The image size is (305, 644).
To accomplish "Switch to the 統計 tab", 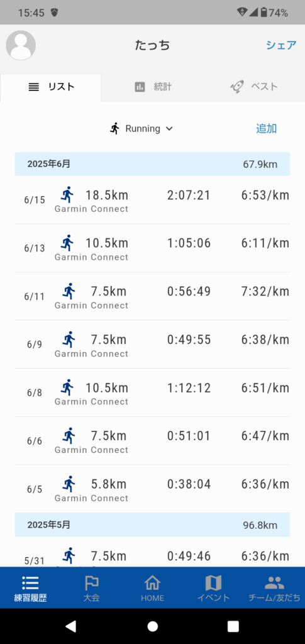I will point(153,87).
